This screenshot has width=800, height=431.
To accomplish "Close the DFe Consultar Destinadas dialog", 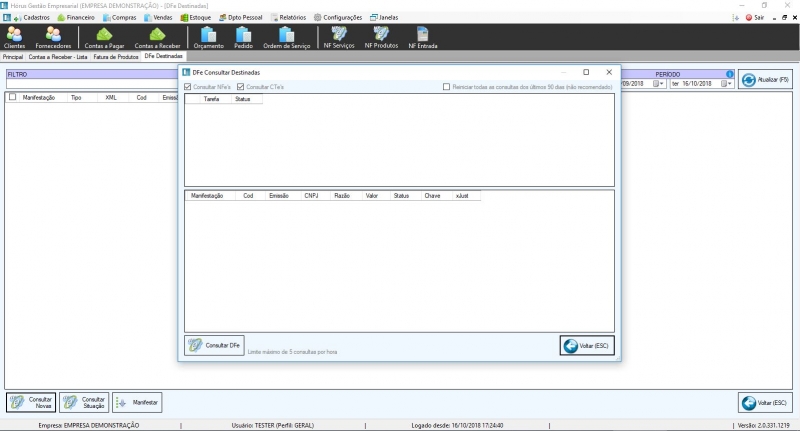I will pyautogui.click(x=609, y=72).
